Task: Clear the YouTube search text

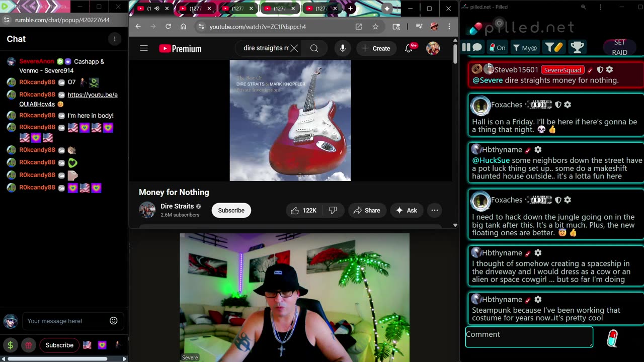Action: (294, 48)
